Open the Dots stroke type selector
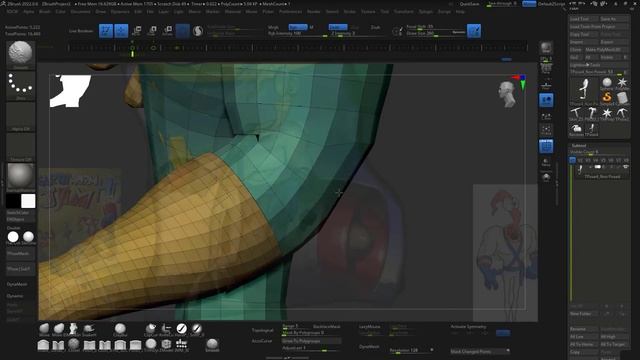 coord(20,86)
